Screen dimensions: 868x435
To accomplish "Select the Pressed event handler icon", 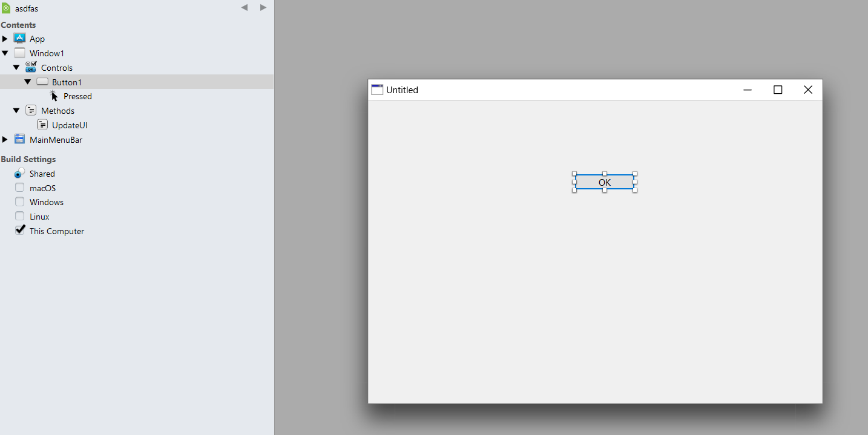I will (54, 96).
